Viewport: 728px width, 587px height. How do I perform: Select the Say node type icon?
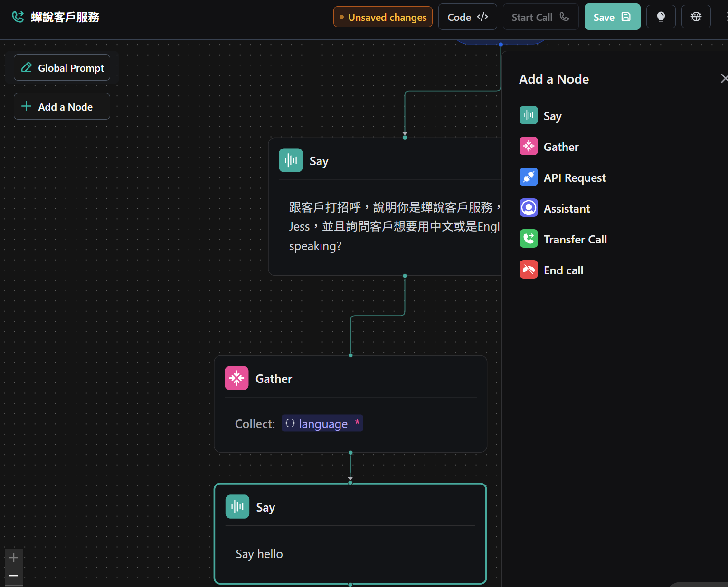[529, 115]
